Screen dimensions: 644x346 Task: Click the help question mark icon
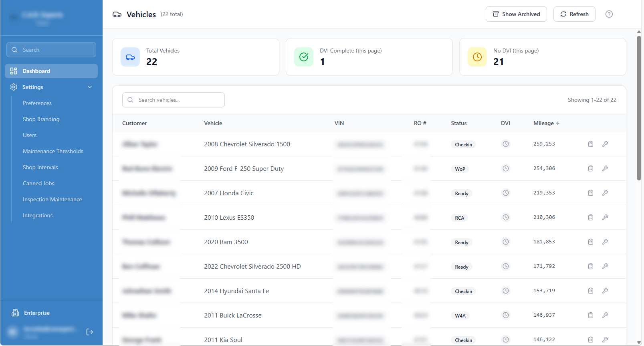pos(609,14)
